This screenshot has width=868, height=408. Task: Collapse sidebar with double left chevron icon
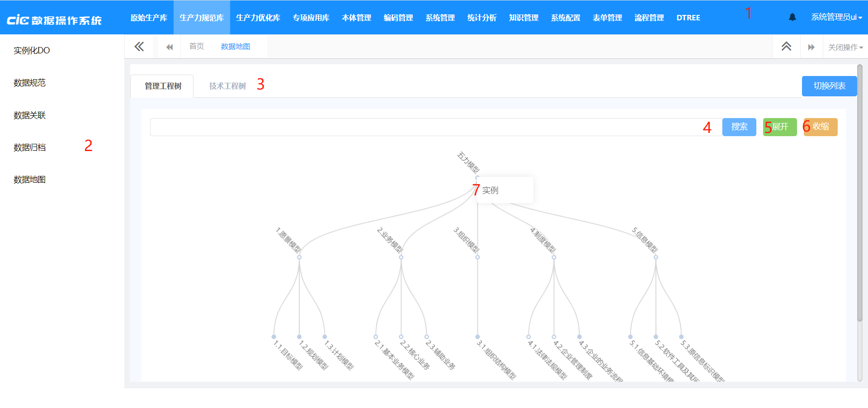(x=139, y=47)
